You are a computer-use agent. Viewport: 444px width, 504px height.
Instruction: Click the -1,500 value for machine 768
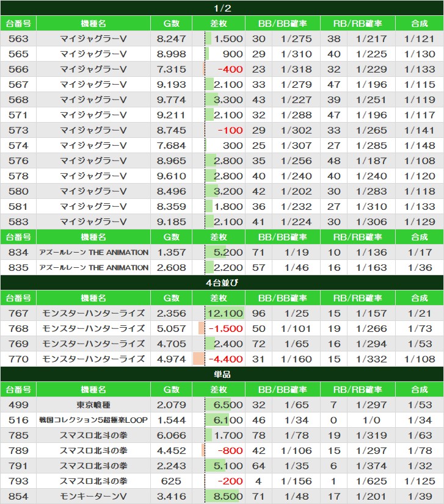[226, 328]
